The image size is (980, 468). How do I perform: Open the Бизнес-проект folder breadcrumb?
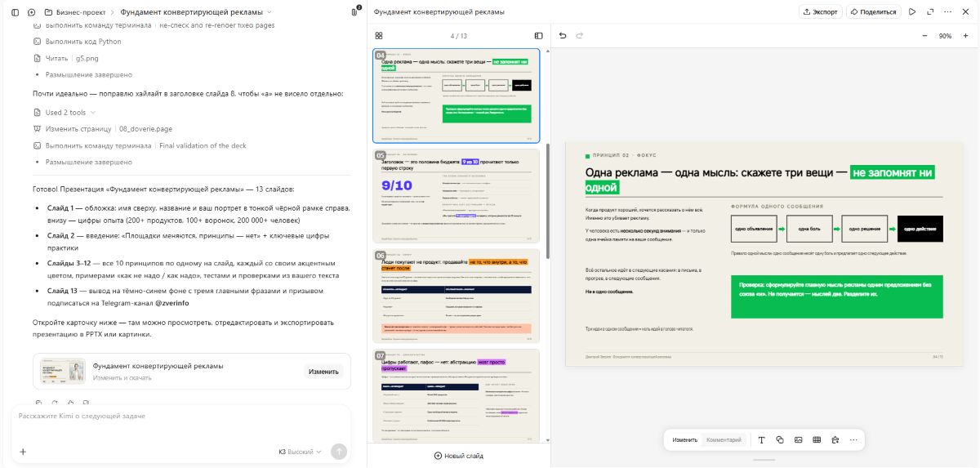point(77,12)
